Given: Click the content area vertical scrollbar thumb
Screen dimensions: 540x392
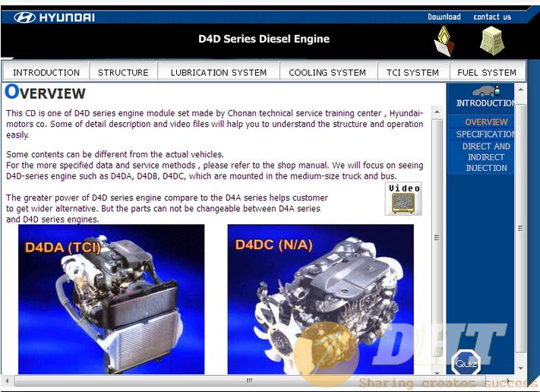Looking at the screenshot, I should click(437, 238).
